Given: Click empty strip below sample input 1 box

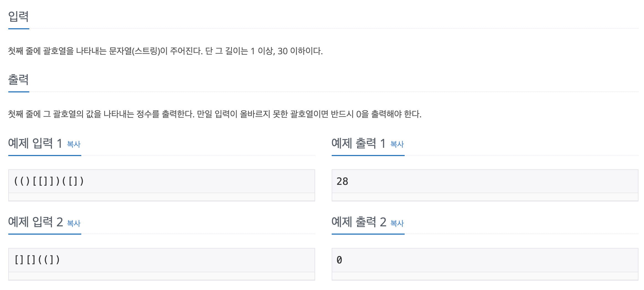Looking at the screenshot, I should coord(162,197).
